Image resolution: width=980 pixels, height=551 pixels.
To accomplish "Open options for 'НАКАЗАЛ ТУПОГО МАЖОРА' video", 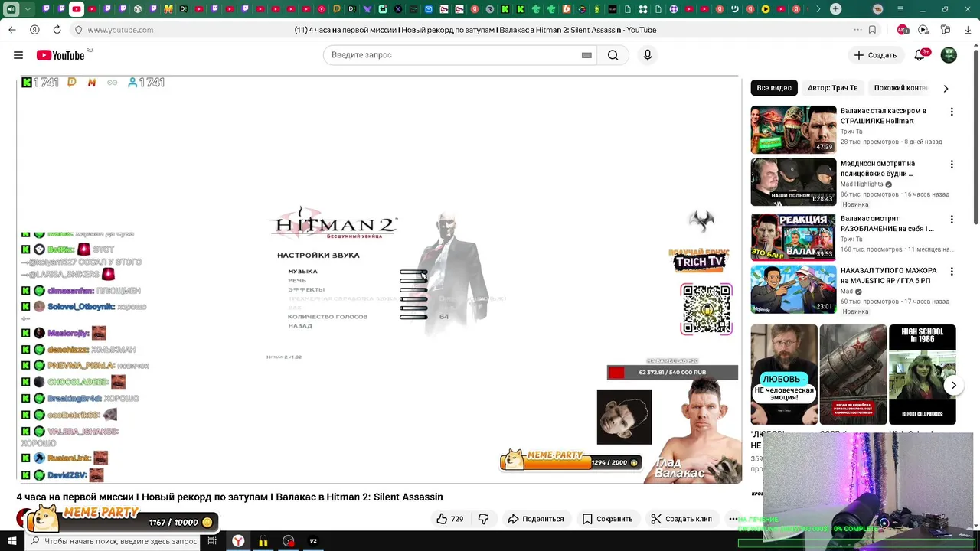I will pos(952,271).
